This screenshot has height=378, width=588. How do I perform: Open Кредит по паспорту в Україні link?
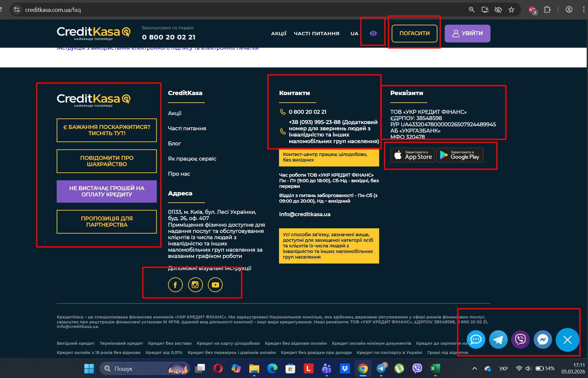click(389, 352)
